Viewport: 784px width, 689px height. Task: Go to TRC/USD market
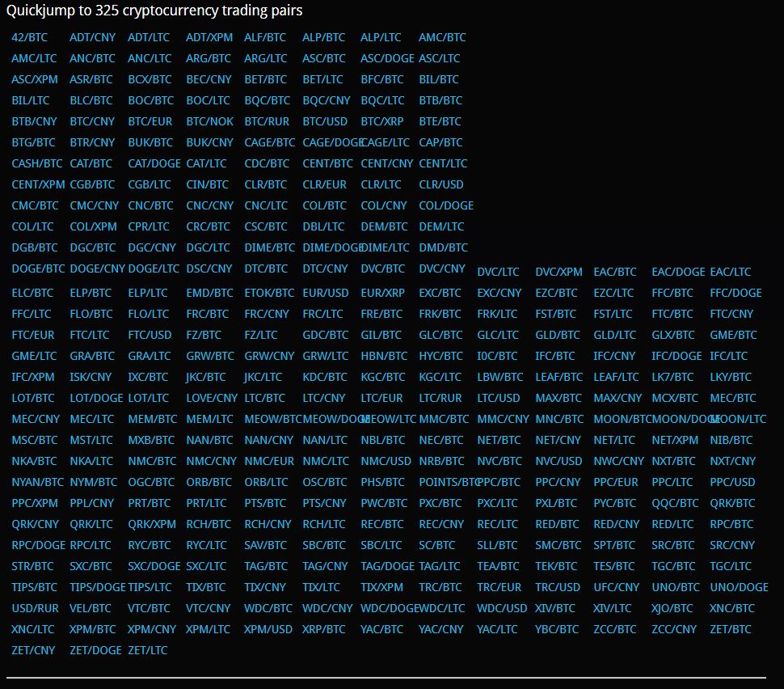click(558, 587)
